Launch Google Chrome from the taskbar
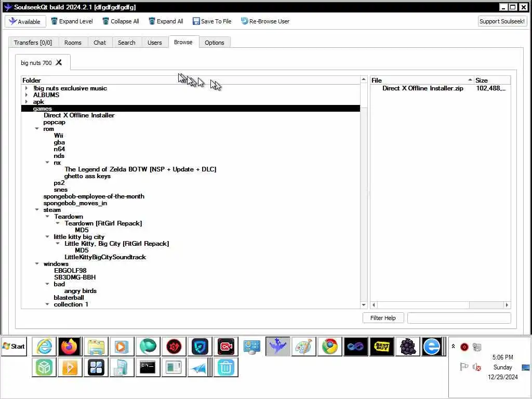The height and width of the screenshot is (399, 532). (330, 347)
